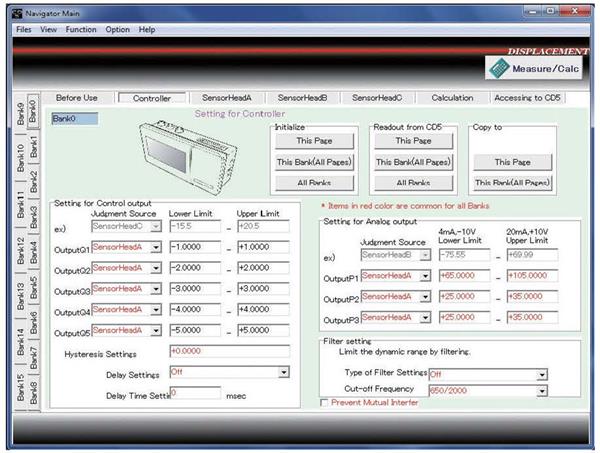Click Readout from CD5 This Bank(All Pages)
This screenshot has width=600, height=453.
(x=413, y=162)
